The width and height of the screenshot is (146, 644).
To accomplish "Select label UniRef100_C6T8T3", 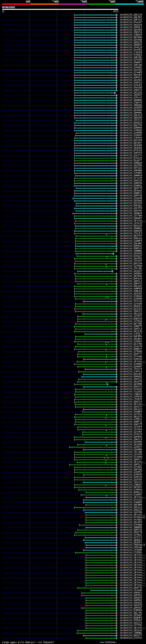I will pyautogui.click(x=131, y=316).
